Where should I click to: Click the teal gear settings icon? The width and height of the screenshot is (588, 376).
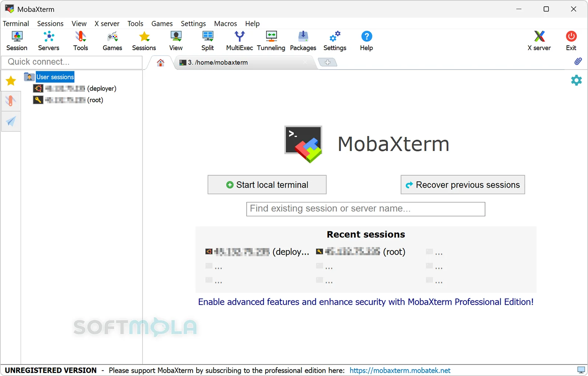[576, 80]
